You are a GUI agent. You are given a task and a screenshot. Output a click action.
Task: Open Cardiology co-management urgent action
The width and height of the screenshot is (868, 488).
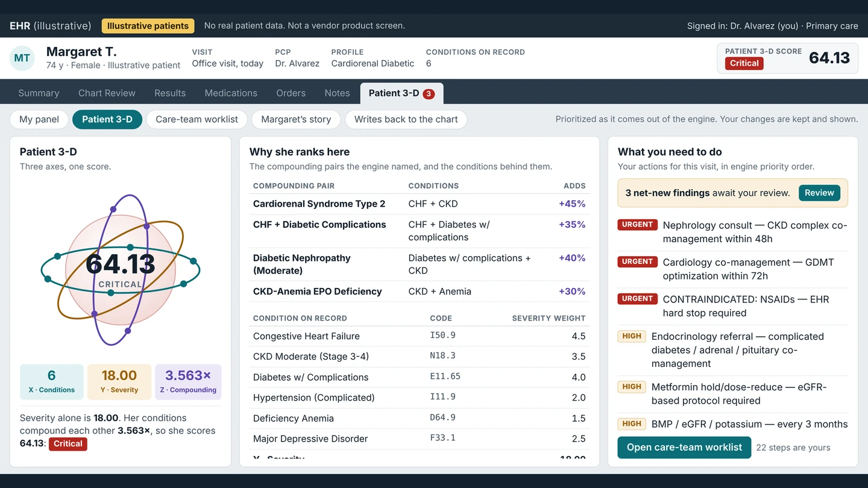pyautogui.click(x=732, y=269)
